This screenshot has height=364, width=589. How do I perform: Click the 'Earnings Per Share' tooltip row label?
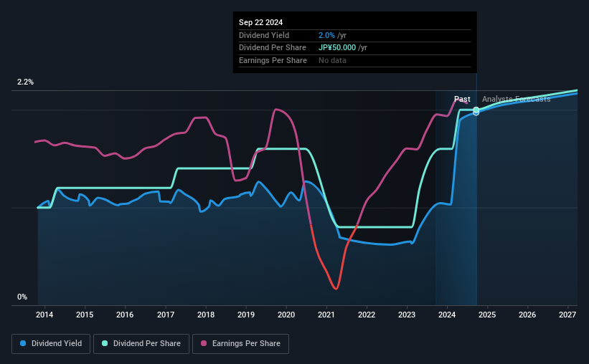click(x=273, y=60)
